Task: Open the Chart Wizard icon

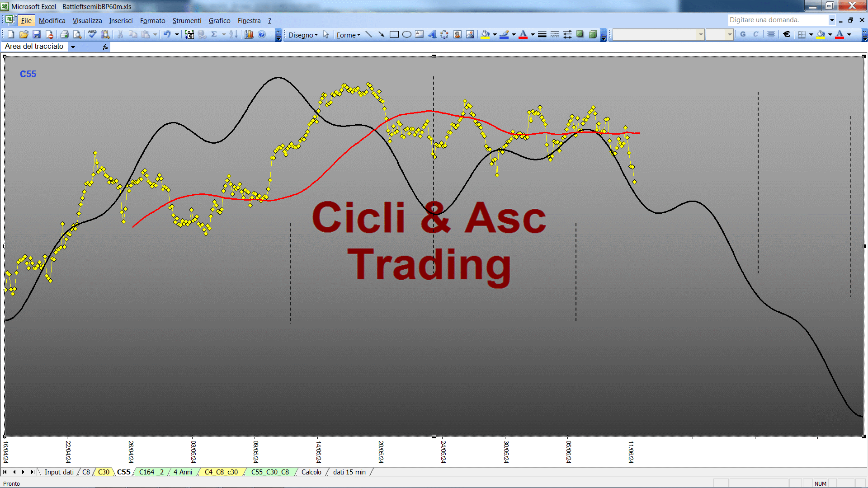Action: pos(249,34)
